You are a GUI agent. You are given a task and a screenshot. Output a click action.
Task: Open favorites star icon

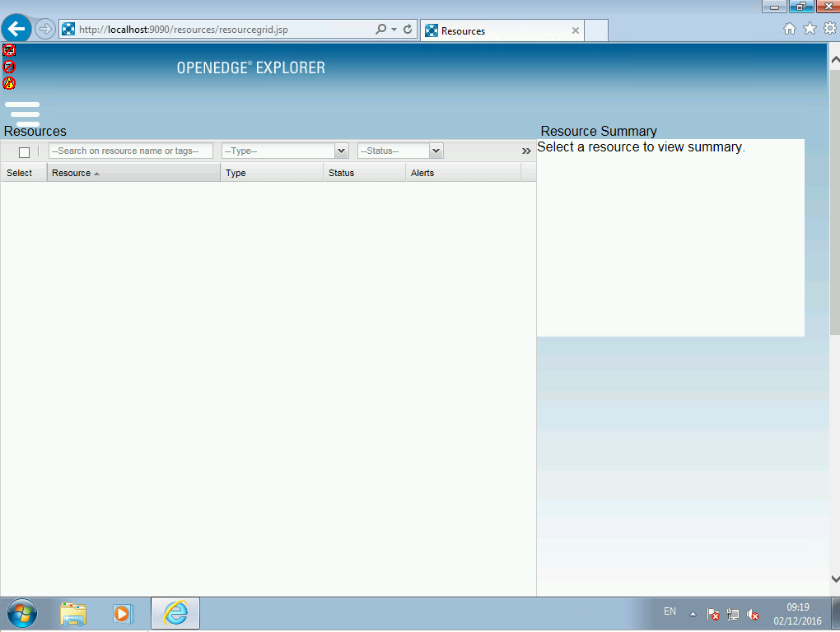(x=810, y=28)
